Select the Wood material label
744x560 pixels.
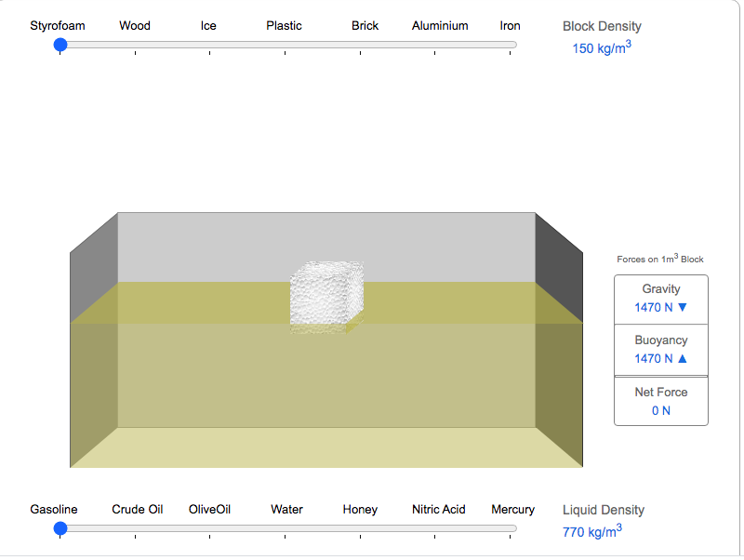click(135, 26)
